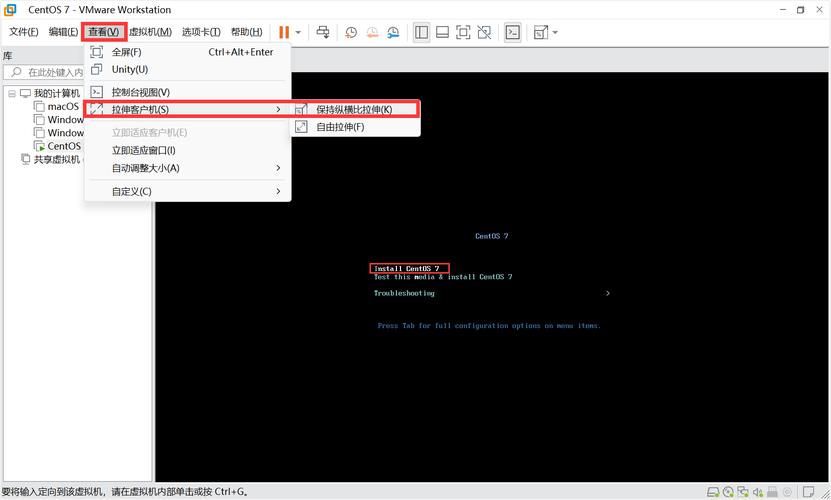Click the USB controller status icon
The height and width of the screenshot is (500, 831).
coord(772,492)
